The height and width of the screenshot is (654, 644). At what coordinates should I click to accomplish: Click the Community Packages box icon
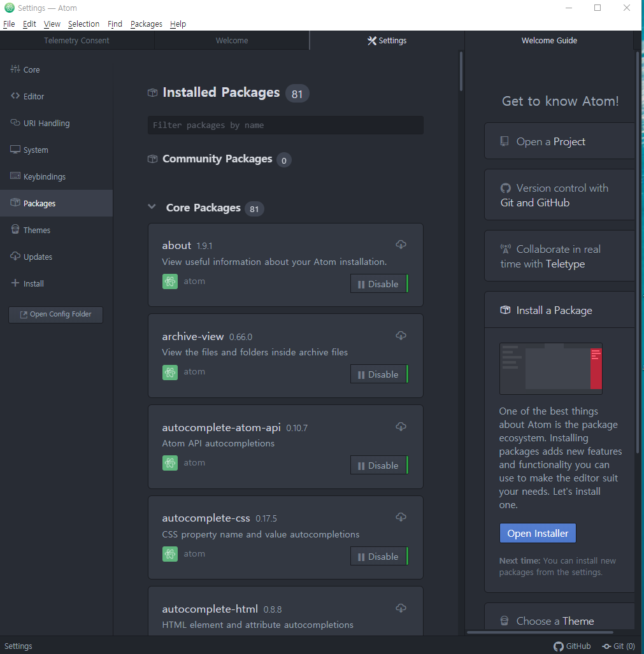[x=153, y=159]
